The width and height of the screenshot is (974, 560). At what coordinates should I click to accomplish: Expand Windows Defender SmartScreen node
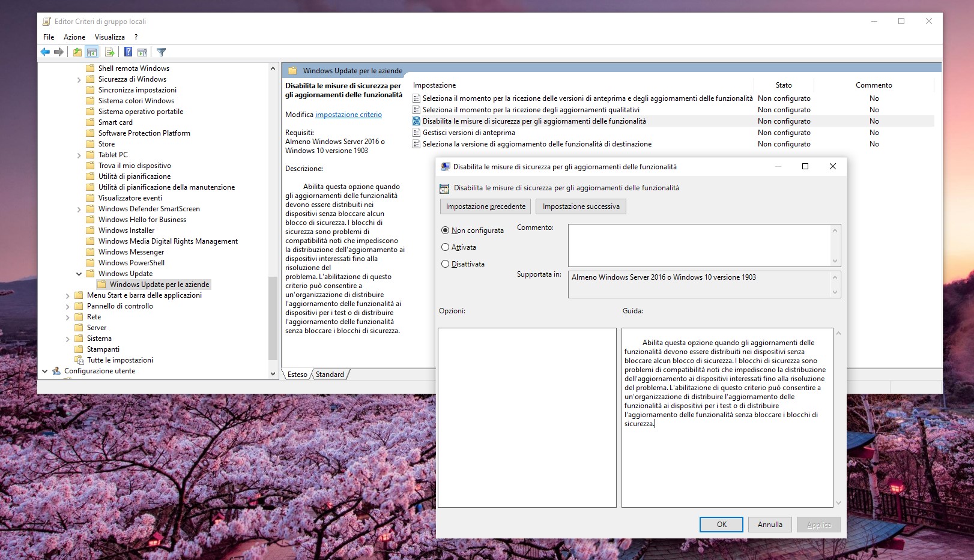point(79,209)
